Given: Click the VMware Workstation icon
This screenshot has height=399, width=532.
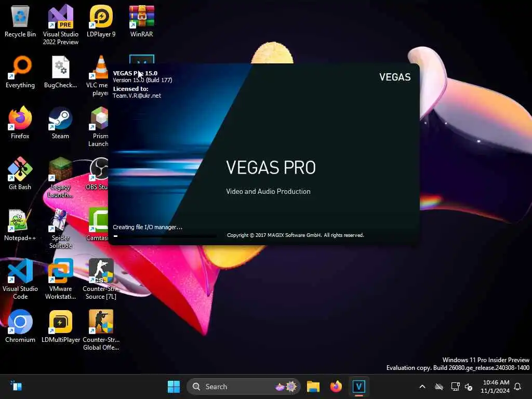Looking at the screenshot, I should pyautogui.click(x=60, y=279).
